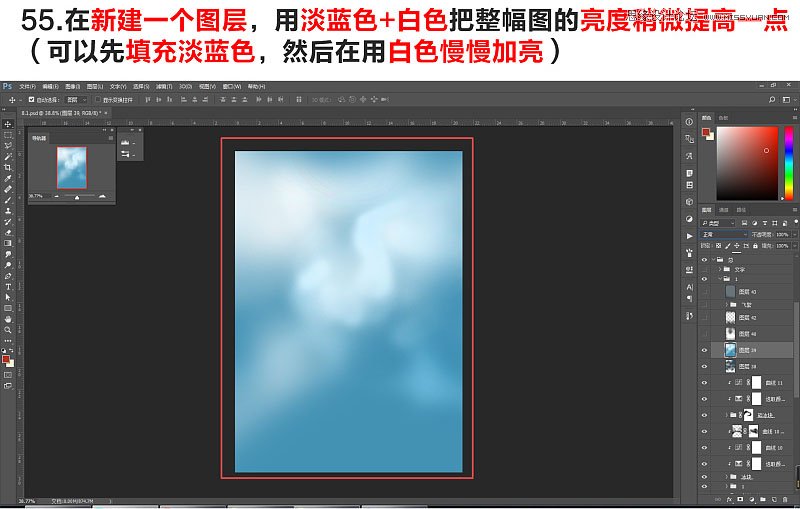Select the Horizontal Type tool
Screen dimensions: 800x509
(8, 287)
